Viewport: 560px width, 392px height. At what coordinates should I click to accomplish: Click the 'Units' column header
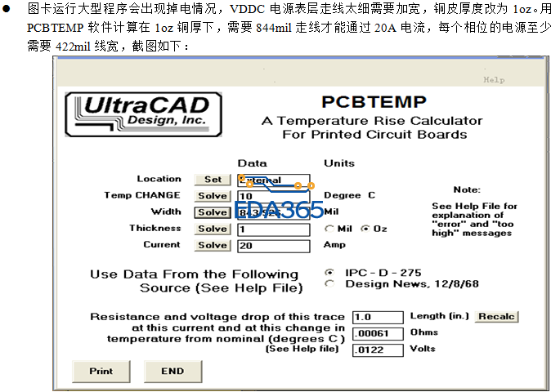click(x=339, y=163)
